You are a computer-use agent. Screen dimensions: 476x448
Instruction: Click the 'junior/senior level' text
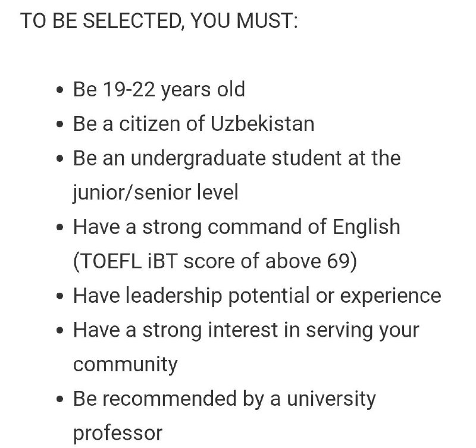156,193
